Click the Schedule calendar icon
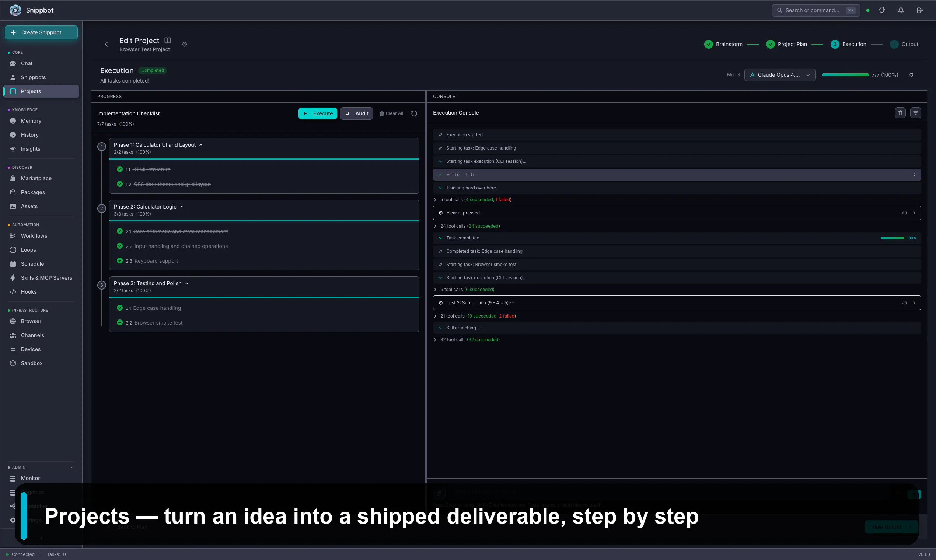 click(13, 263)
